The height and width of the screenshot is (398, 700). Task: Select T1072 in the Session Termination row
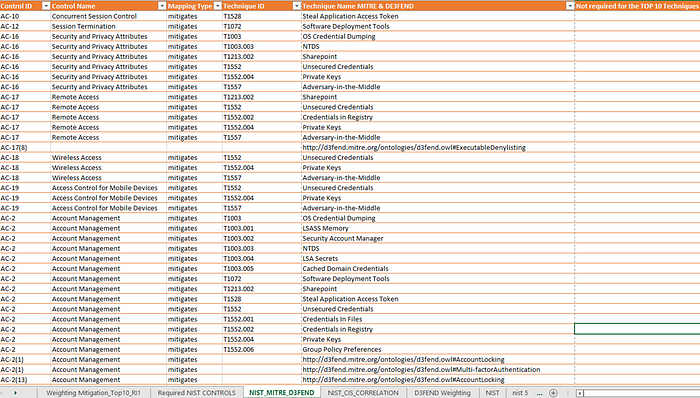262,26
